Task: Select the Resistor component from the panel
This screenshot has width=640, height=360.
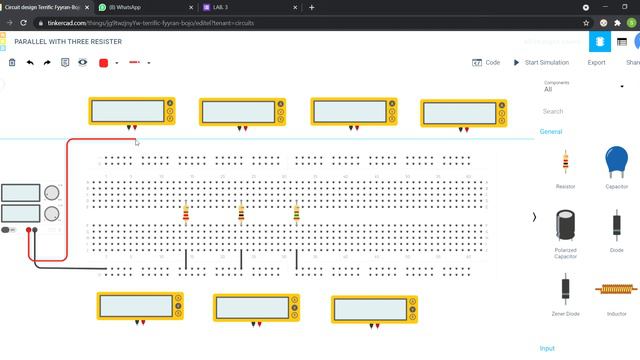Action: tap(565, 168)
